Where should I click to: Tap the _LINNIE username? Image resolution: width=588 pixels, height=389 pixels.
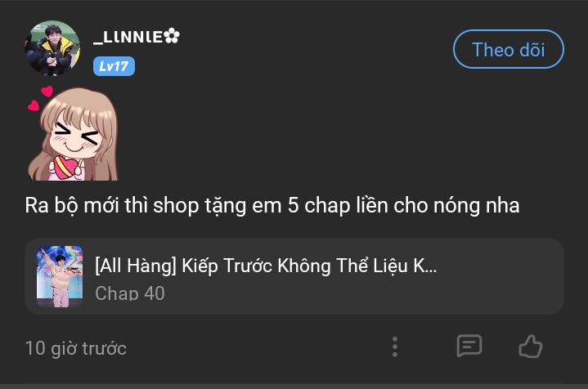tap(128, 37)
